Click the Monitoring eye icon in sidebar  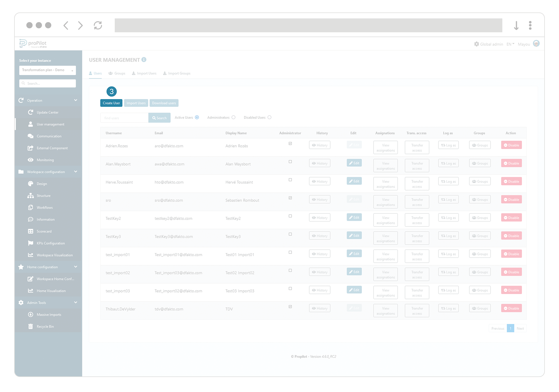click(x=31, y=160)
